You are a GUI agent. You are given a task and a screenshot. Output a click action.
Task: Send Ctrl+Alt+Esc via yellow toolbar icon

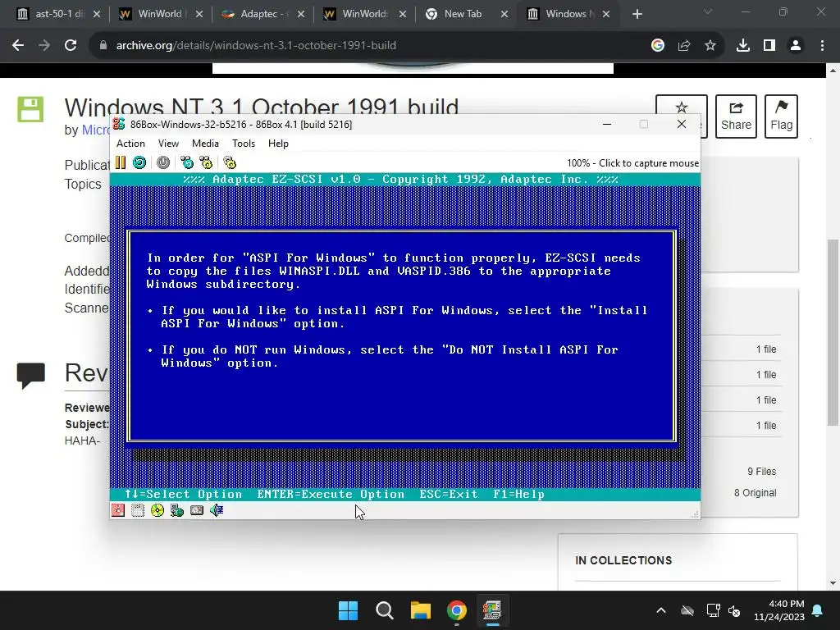206,162
